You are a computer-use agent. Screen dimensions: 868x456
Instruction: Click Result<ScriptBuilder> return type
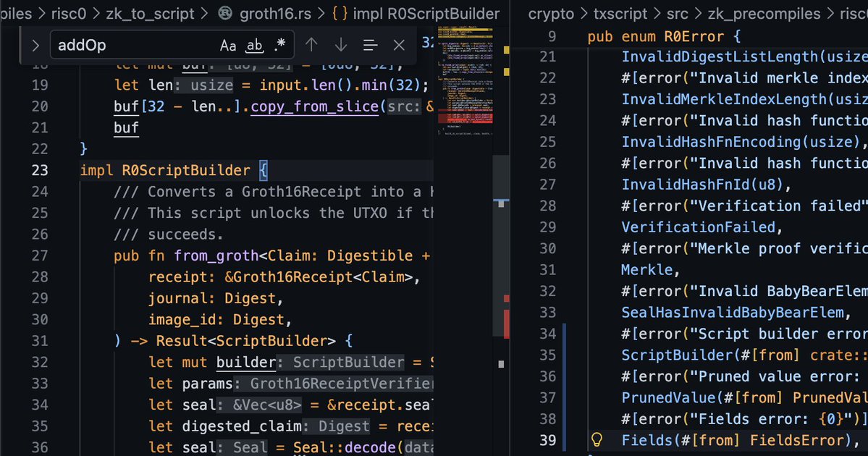tap(245, 341)
